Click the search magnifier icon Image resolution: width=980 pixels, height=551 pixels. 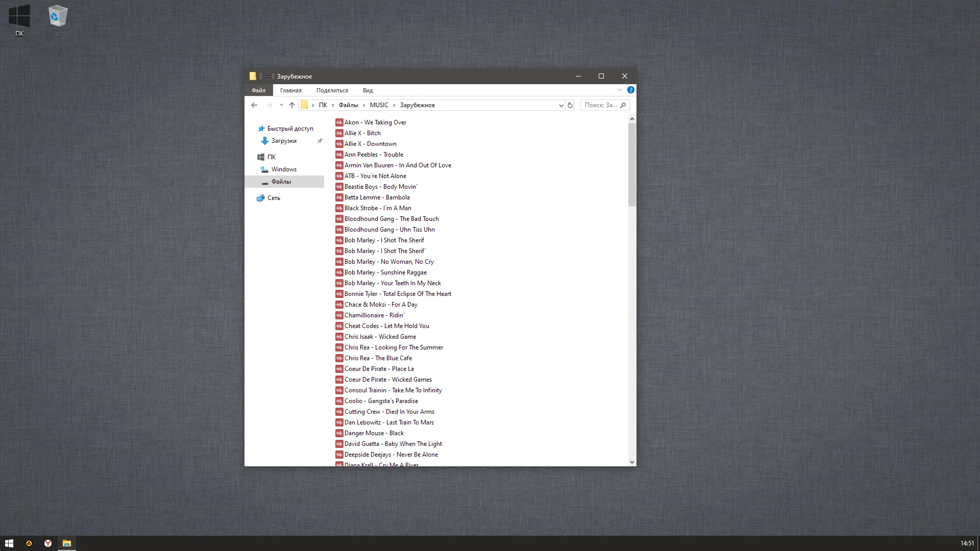pos(623,105)
